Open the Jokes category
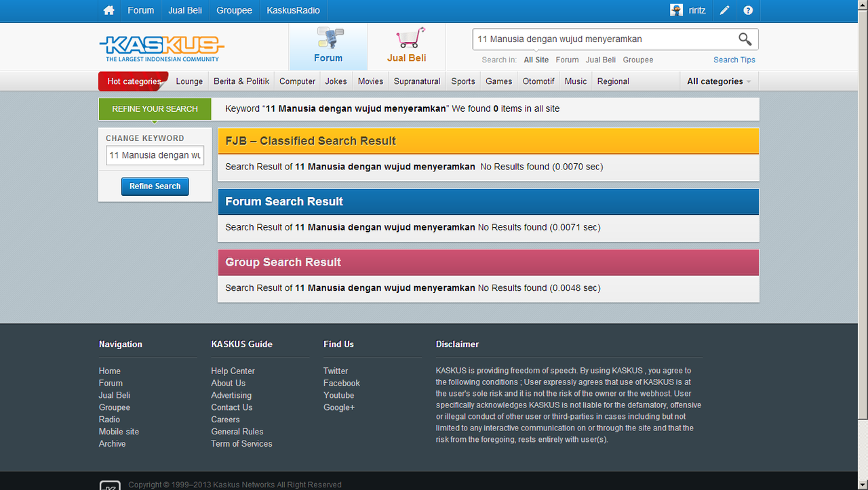The width and height of the screenshot is (868, 490). click(x=336, y=81)
